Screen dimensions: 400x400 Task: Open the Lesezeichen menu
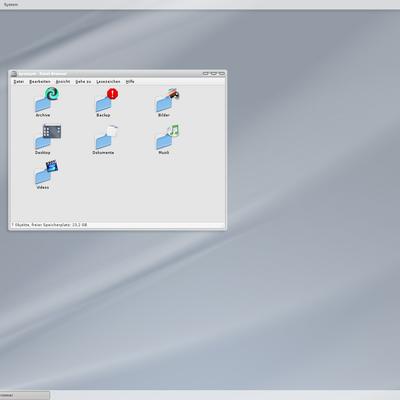(x=108, y=82)
